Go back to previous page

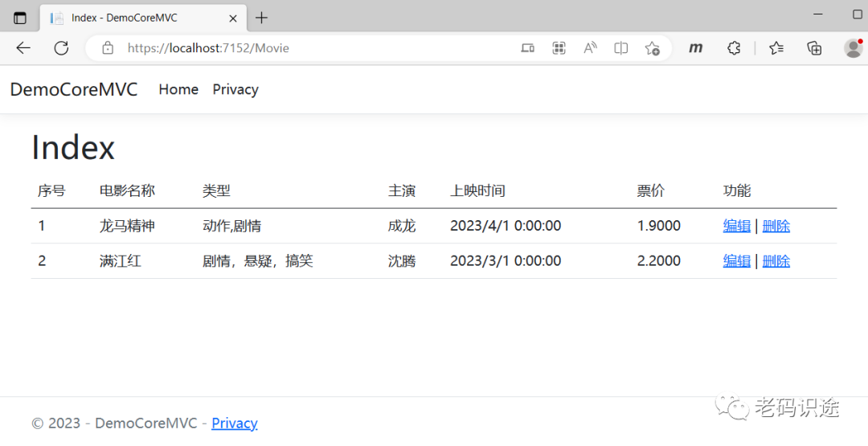[x=23, y=48]
